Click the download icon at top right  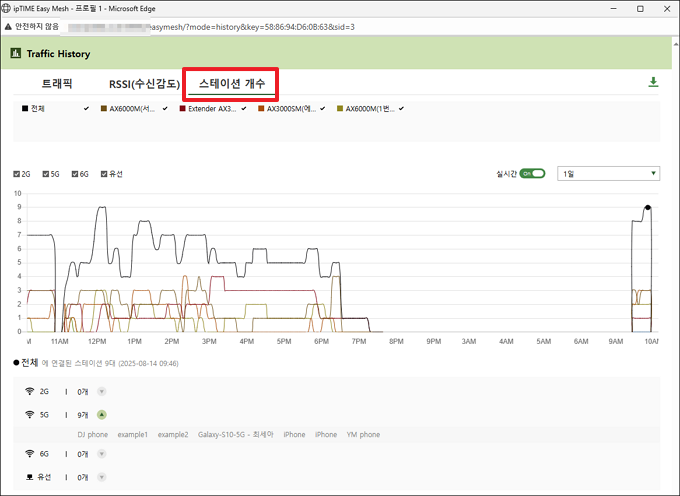(x=653, y=82)
